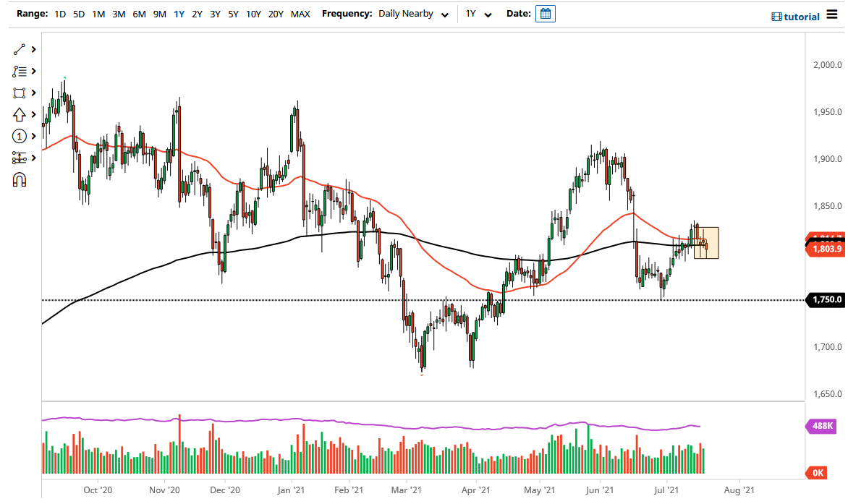This screenshot has width=848, height=504.
Task: Click the 1,803.9 current price label
Action: [826, 249]
